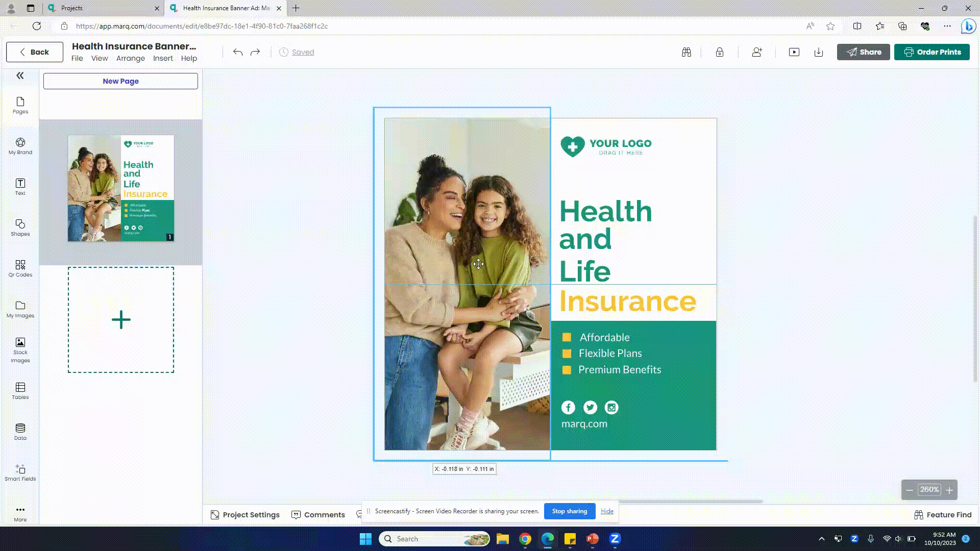The width and height of the screenshot is (980, 551).
Task: Open Zoom from taskbar
Action: [615, 539]
